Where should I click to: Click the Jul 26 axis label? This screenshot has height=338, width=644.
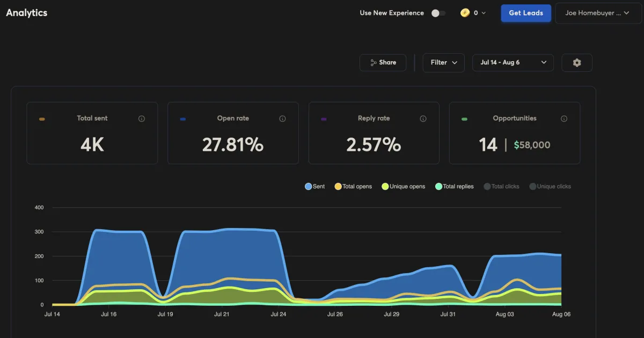335,314
